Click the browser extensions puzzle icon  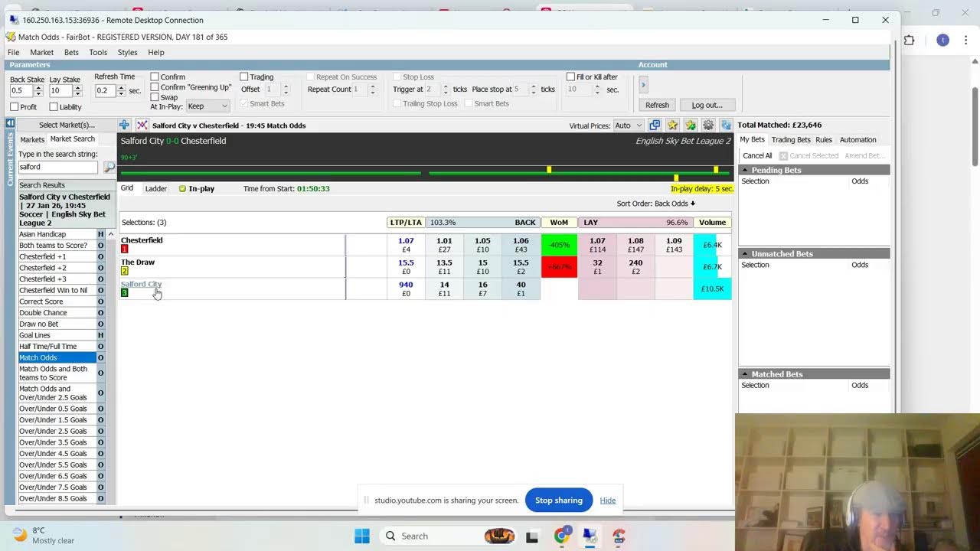(909, 41)
